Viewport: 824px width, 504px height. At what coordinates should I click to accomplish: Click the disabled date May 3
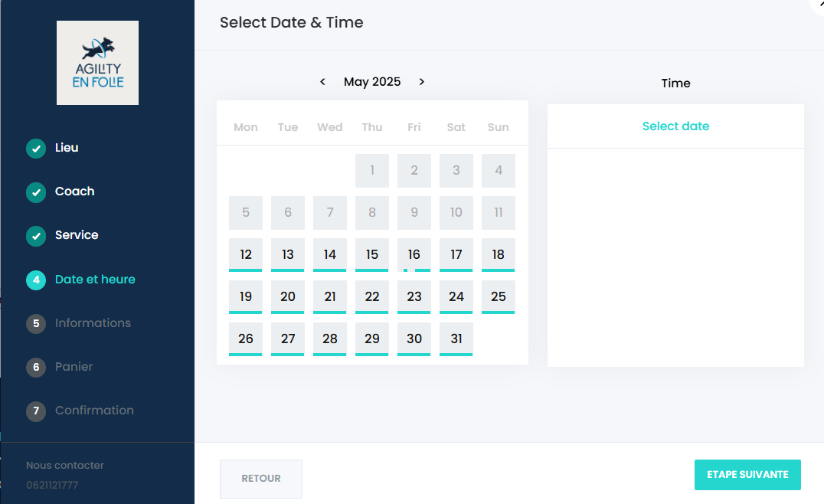click(x=456, y=171)
